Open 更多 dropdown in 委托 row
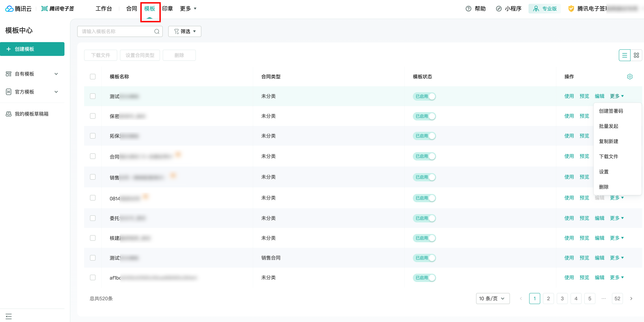The image size is (644, 322). pos(617,218)
